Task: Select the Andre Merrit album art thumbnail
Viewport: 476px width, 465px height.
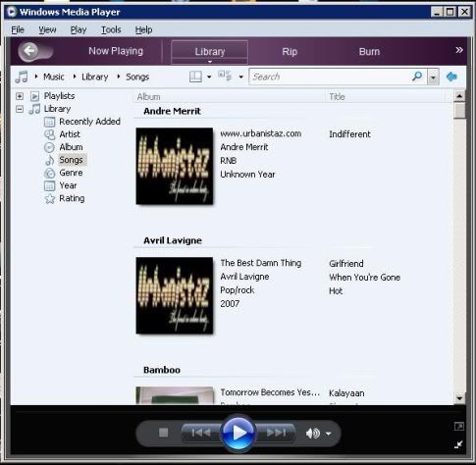Action: coord(175,166)
